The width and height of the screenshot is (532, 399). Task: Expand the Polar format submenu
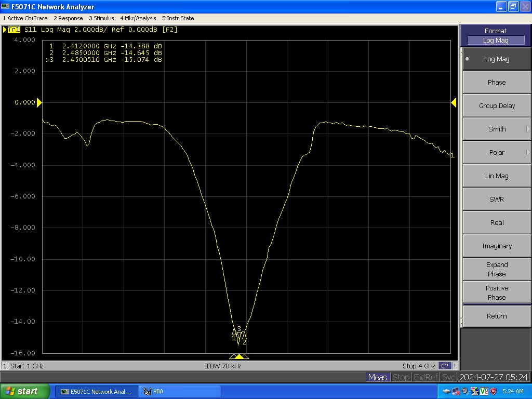point(496,153)
